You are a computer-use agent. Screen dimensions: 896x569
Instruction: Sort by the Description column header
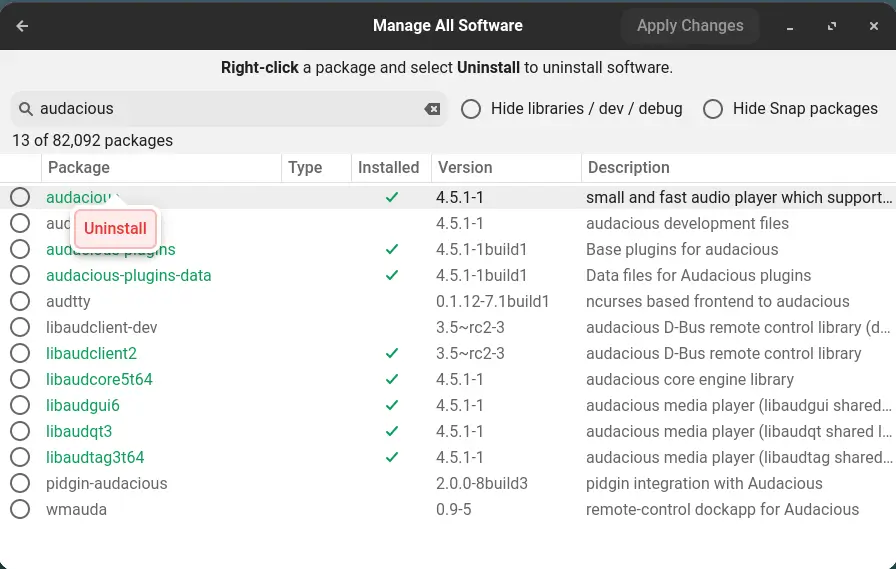pyautogui.click(x=738, y=167)
